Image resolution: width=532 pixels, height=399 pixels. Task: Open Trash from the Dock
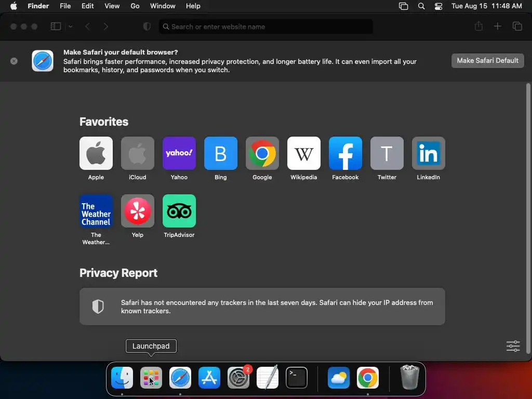pyautogui.click(x=410, y=377)
